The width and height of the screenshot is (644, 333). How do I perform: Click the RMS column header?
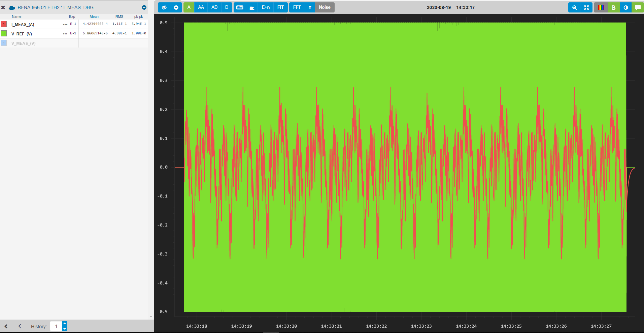120,17
